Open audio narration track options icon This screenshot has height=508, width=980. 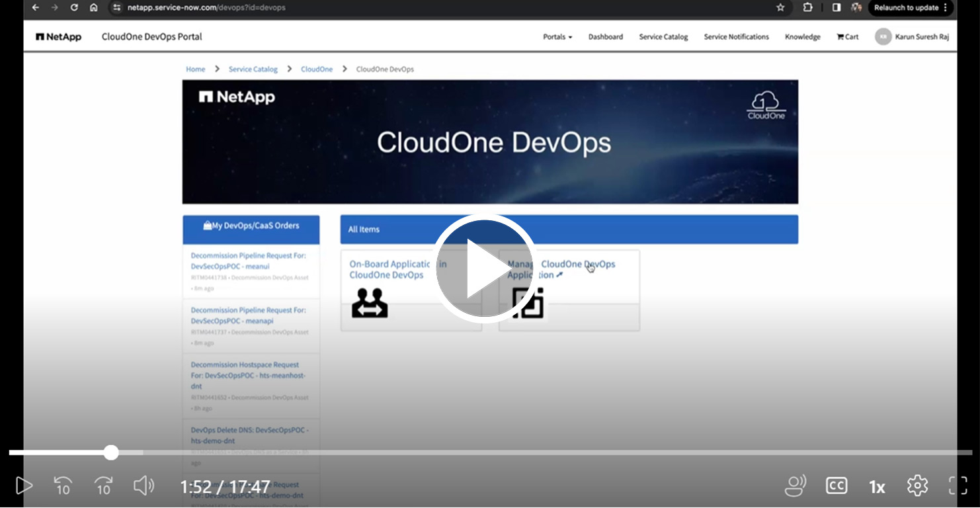pos(795,486)
